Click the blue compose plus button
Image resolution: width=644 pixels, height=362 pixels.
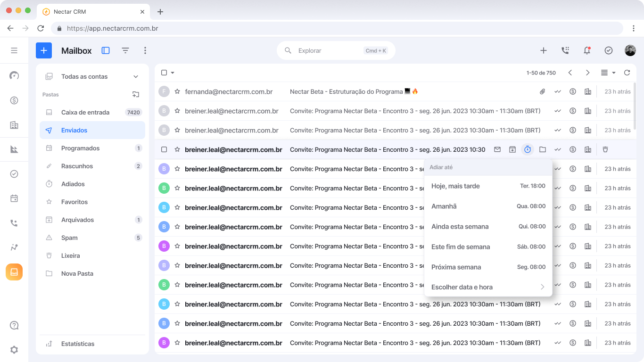44,50
